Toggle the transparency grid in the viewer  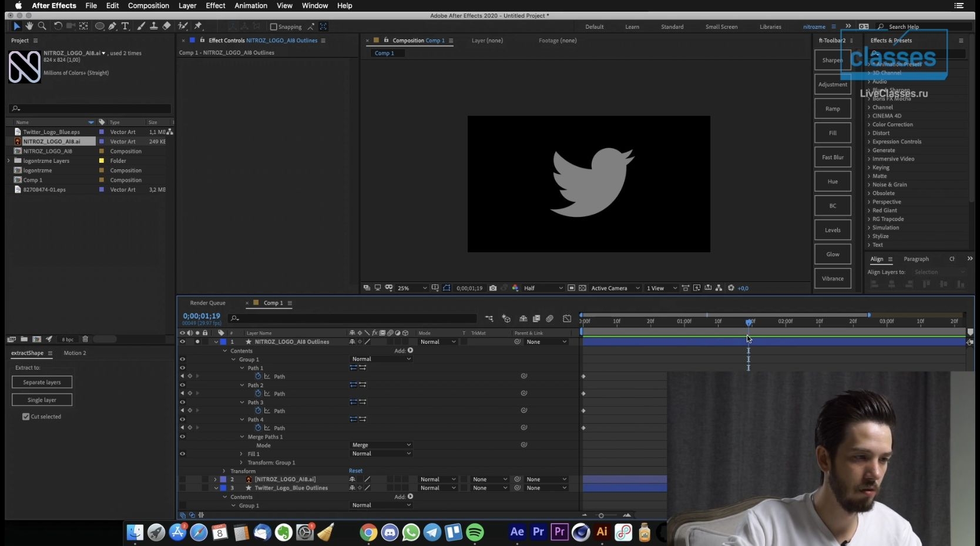582,288
